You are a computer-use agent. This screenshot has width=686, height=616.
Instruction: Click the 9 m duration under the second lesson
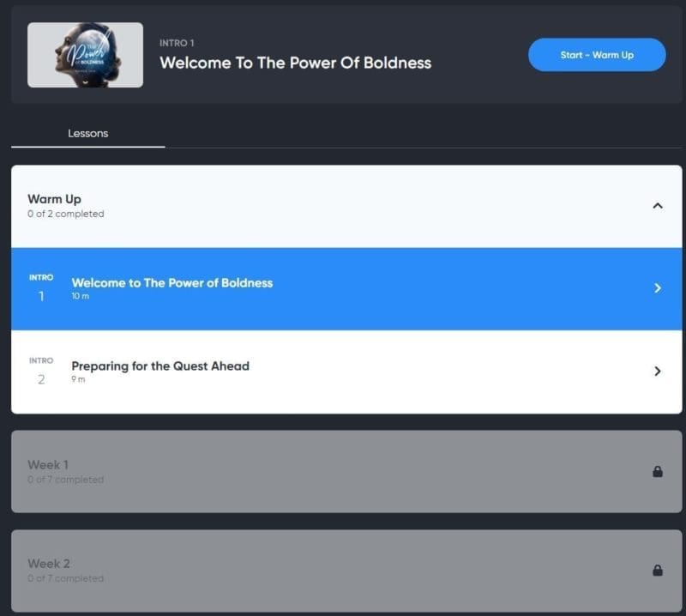coord(78,379)
